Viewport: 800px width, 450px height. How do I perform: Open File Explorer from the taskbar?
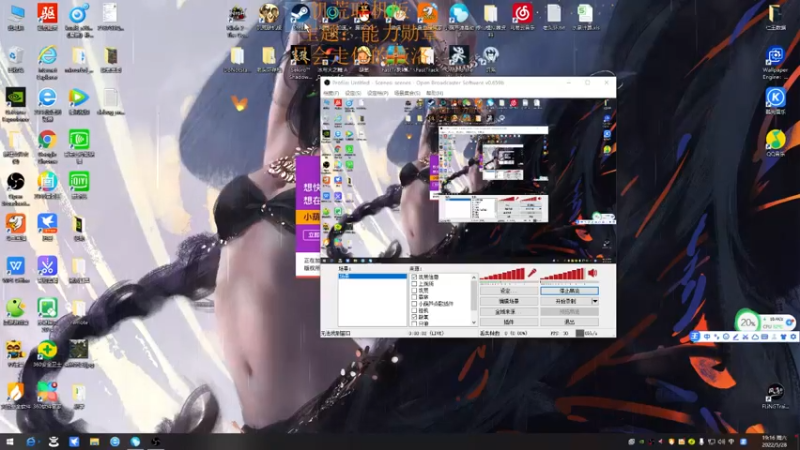tap(94, 441)
